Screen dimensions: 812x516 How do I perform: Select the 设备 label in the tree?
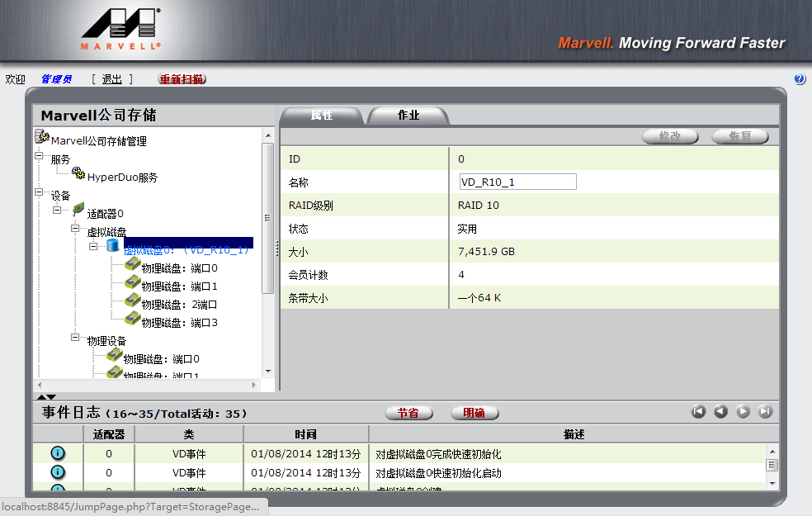pyautogui.click(x=60, y=196)
